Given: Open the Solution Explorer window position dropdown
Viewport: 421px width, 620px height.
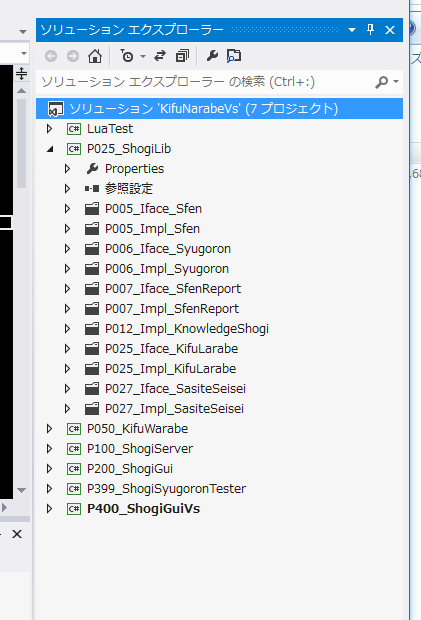Looking at the screenshot, I should pos(352,30).
